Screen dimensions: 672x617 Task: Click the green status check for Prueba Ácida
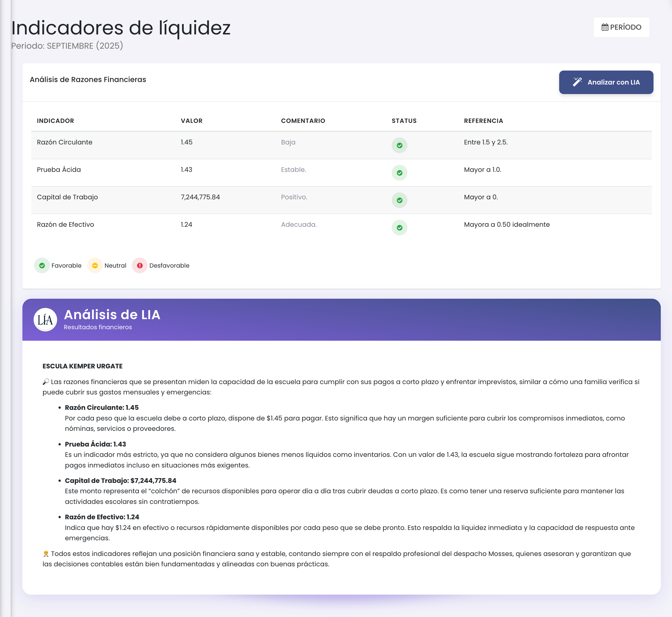(x=400, y=173)
